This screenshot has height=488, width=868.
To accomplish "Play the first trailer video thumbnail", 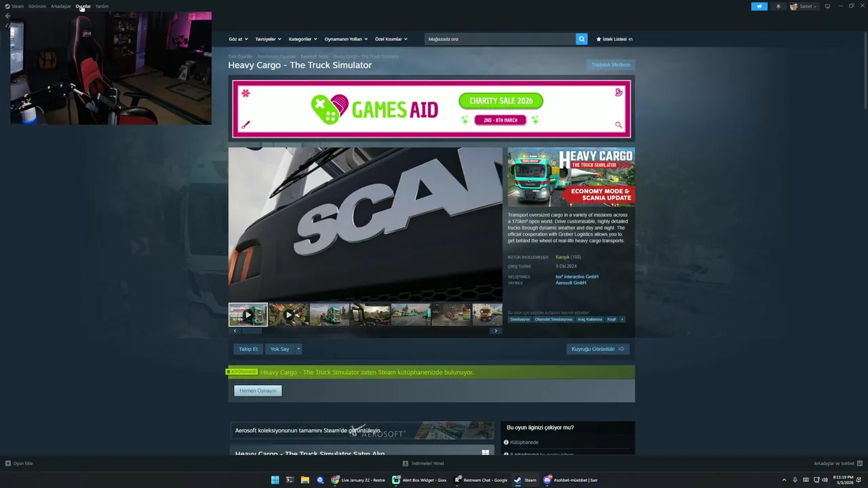I will (248, 314).
